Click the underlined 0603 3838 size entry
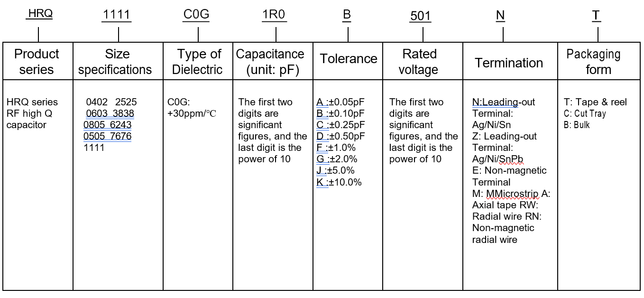The height and width of the screenshot is (298, 644). tap(110, 113)
